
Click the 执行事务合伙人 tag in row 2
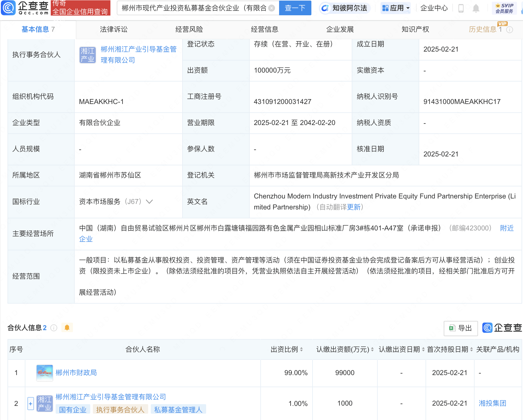(120, 410)
